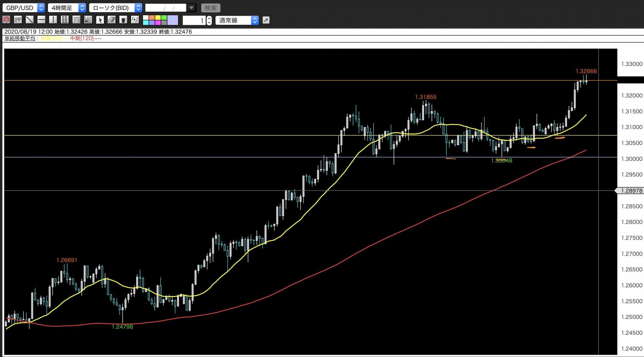Click the 2020/08/19 12:00 timestamp text
644x357 pixels.
pyautogui.click(x=28, y=32)
